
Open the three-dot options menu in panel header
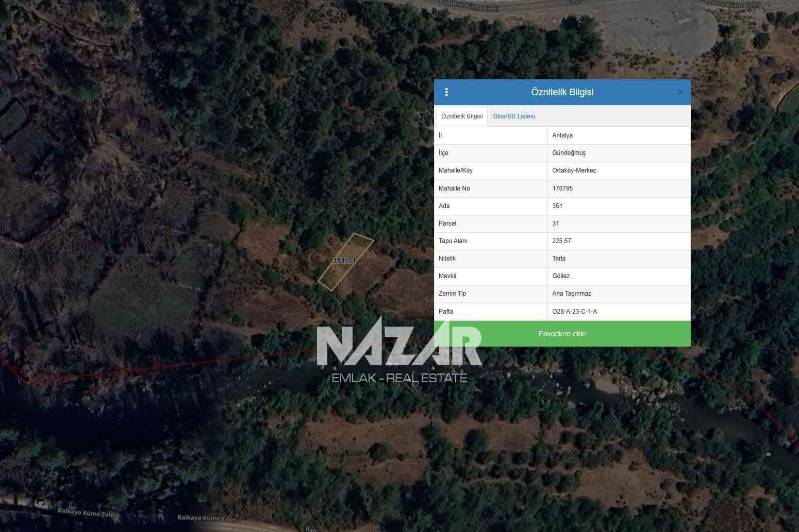[446, 92]
